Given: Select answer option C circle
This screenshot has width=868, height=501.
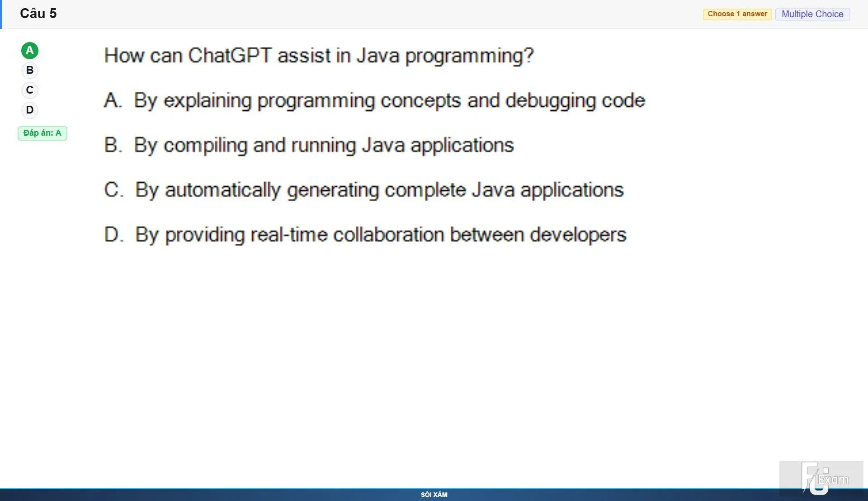Looking at the screenshot, I should coord(30,90).
